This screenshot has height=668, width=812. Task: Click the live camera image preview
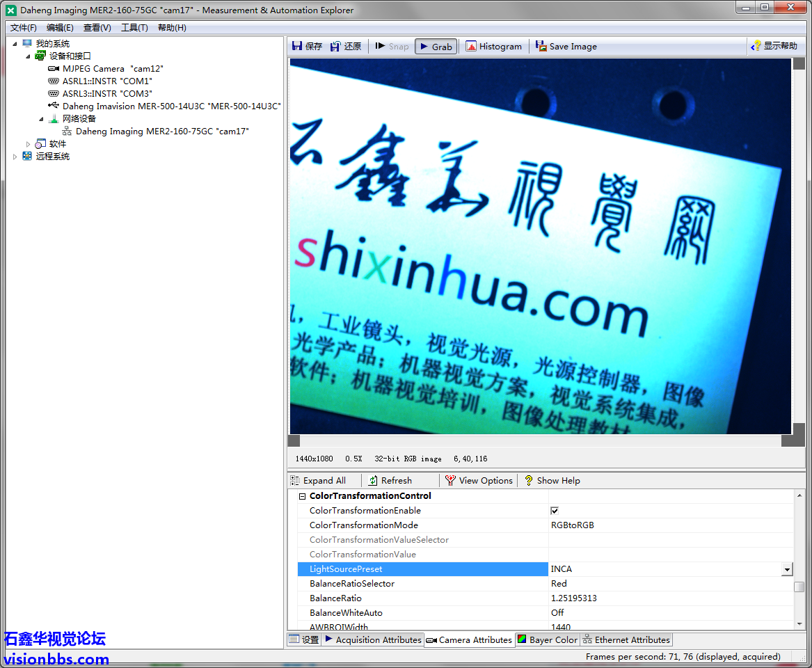click(x=540, y=246)
